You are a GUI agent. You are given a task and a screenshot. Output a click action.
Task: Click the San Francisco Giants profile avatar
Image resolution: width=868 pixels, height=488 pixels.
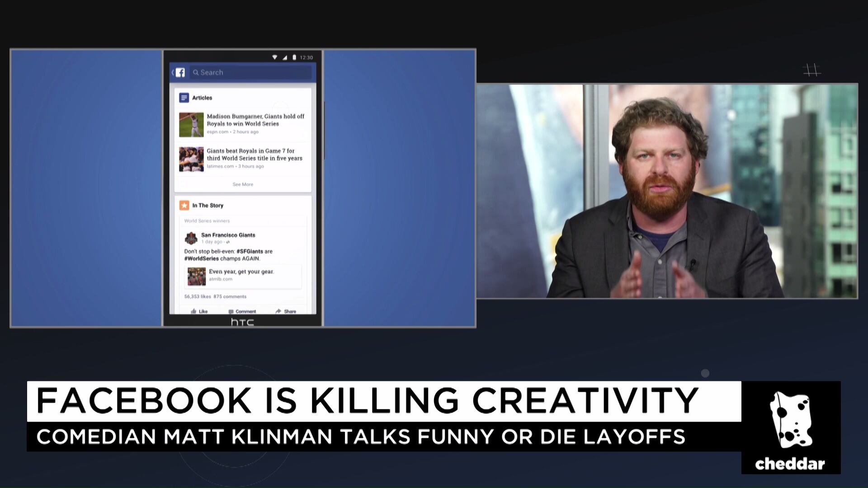tap(191, 238)
